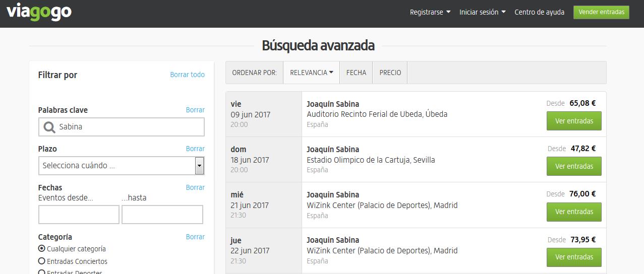This screenshot has height=274, width=644.
Task: Clear the Palabras clave filter
Action: coord(195,110)
